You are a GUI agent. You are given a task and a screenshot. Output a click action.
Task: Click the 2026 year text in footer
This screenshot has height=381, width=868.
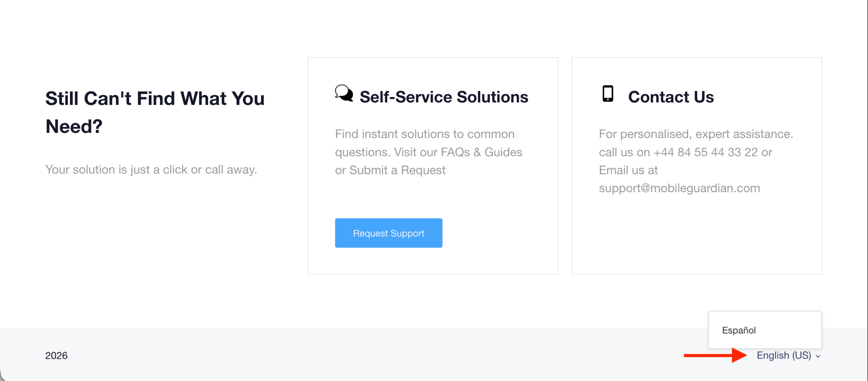(56, 356)
